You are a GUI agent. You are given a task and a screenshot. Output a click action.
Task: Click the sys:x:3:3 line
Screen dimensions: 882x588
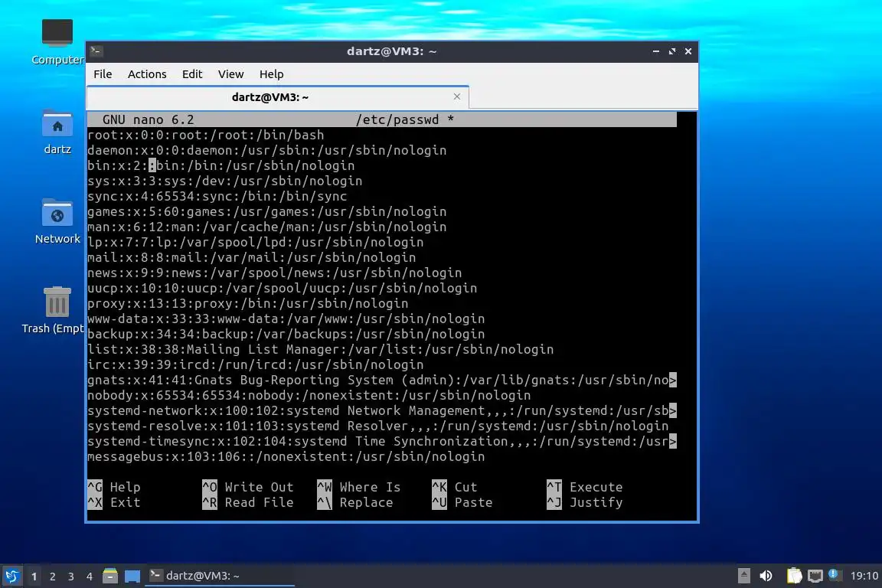coord(225,181)
